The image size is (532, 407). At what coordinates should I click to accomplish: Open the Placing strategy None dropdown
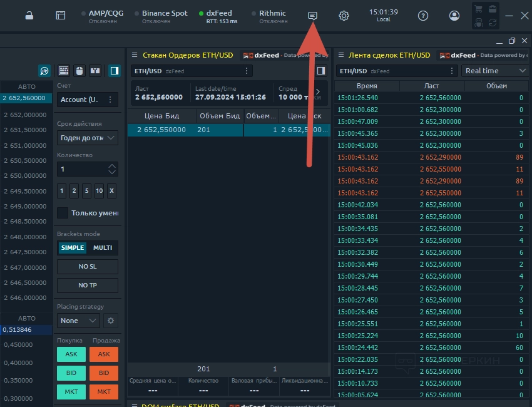click(78, 321)
